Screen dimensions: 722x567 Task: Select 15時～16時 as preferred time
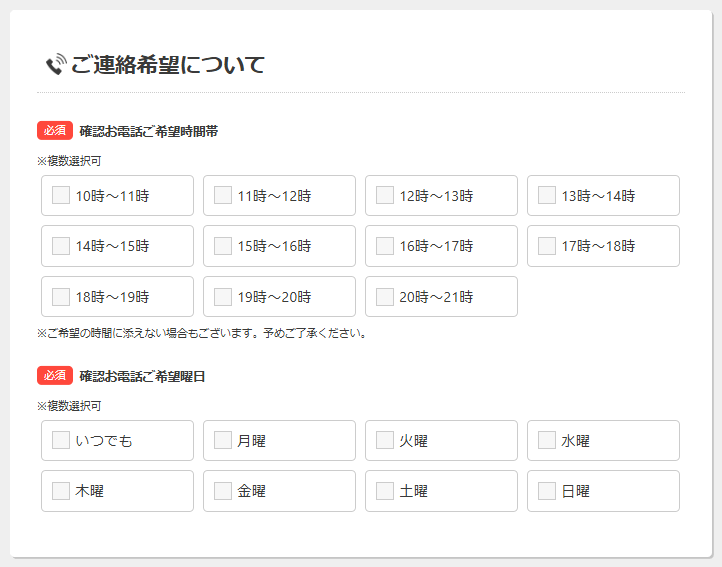click(223, 246)
